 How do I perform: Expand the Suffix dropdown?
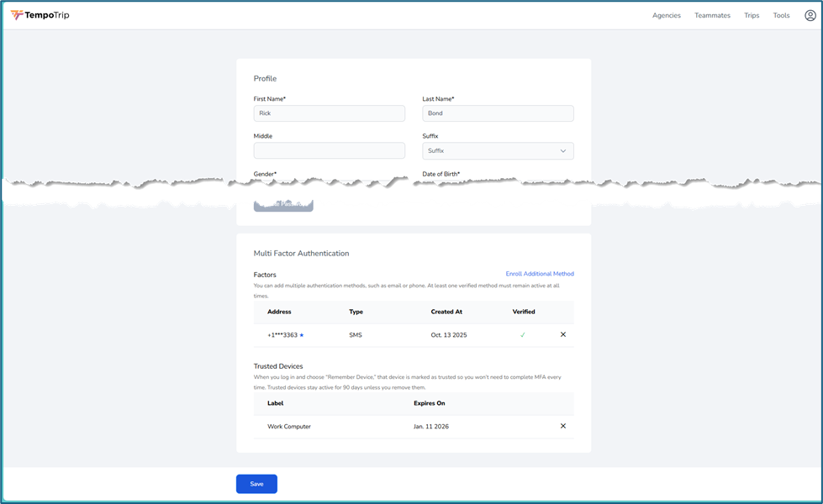coord(498,151)
